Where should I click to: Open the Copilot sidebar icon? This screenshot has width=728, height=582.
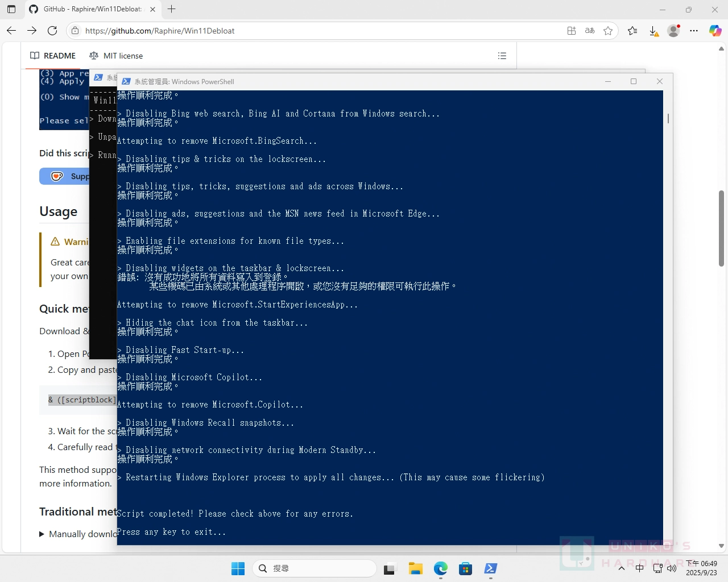tap(715, 31)
